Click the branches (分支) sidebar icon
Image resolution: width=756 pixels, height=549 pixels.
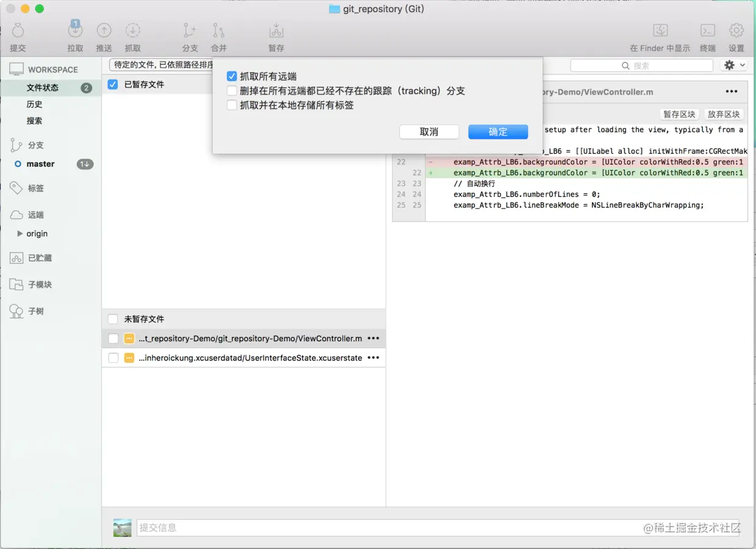click(x=16, y=145)
